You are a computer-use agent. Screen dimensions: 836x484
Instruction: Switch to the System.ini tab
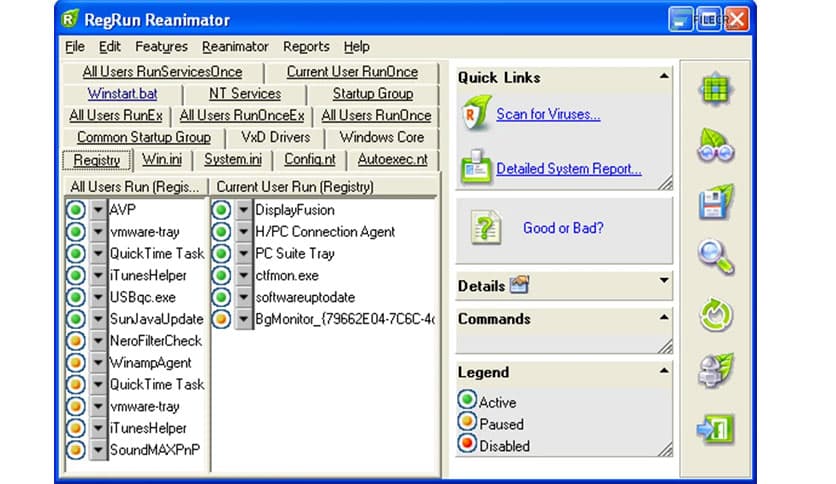click(x=233, y=159)
